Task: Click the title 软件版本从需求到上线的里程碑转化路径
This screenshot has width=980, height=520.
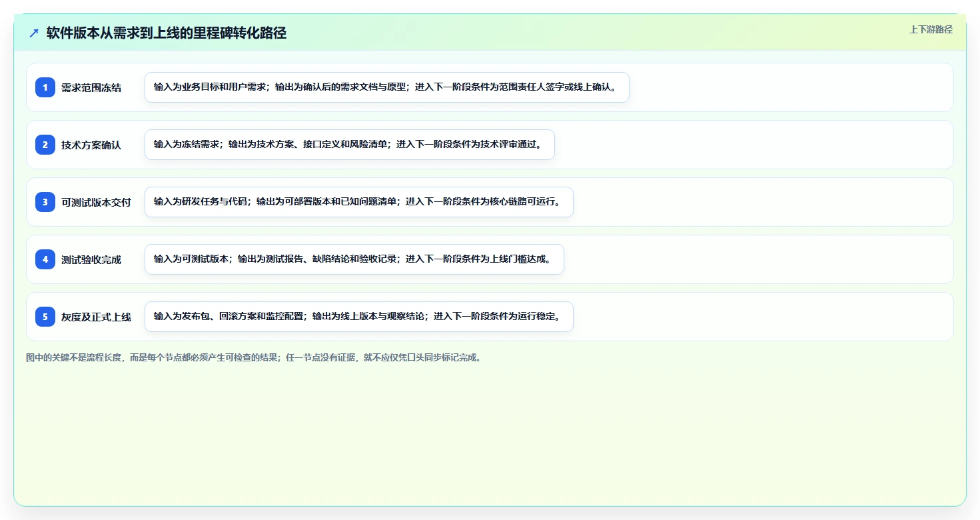Action: 167,33
